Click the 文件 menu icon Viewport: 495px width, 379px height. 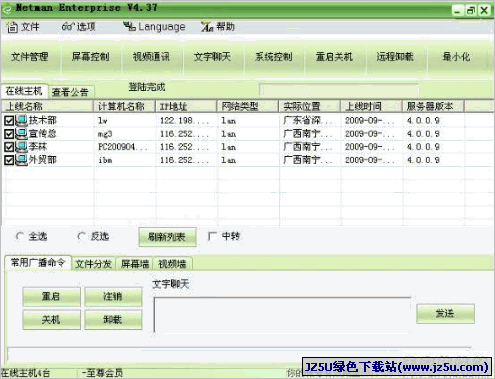coord(12,27)
